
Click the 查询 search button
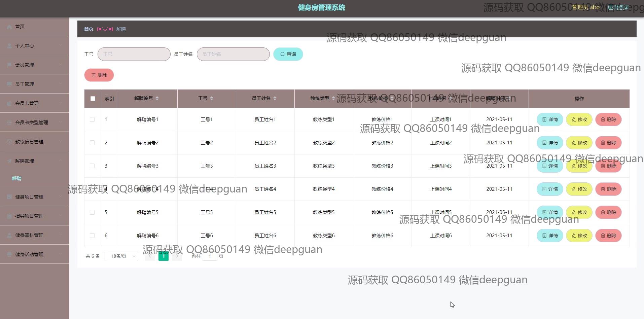(288, 54)
